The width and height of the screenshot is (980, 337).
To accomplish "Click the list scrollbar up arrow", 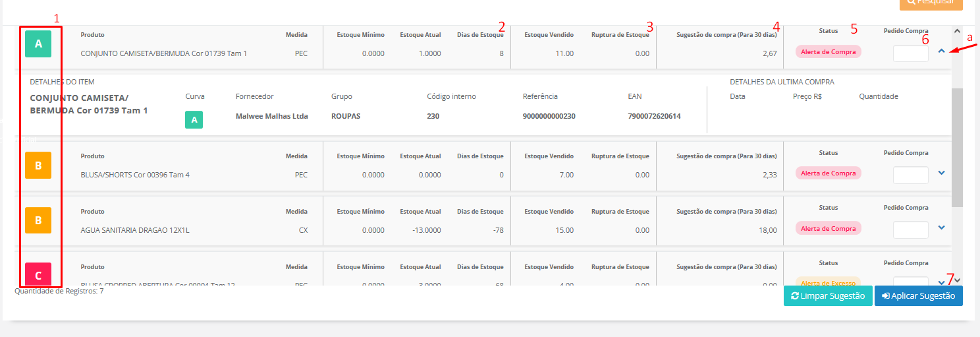I will click(957, 31).
